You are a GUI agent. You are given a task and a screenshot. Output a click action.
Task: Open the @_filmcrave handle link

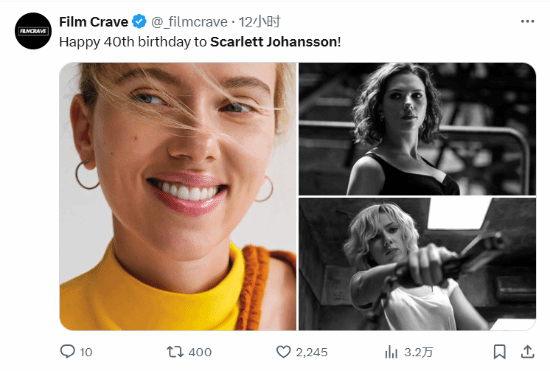point(189,22)
